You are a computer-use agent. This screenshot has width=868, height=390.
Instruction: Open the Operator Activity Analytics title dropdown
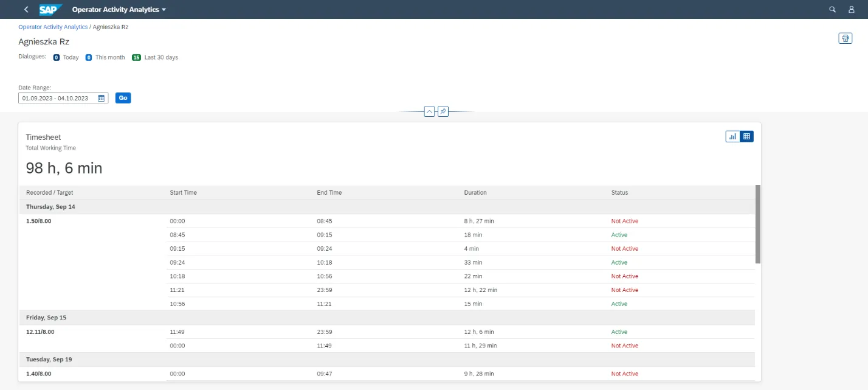119,10
